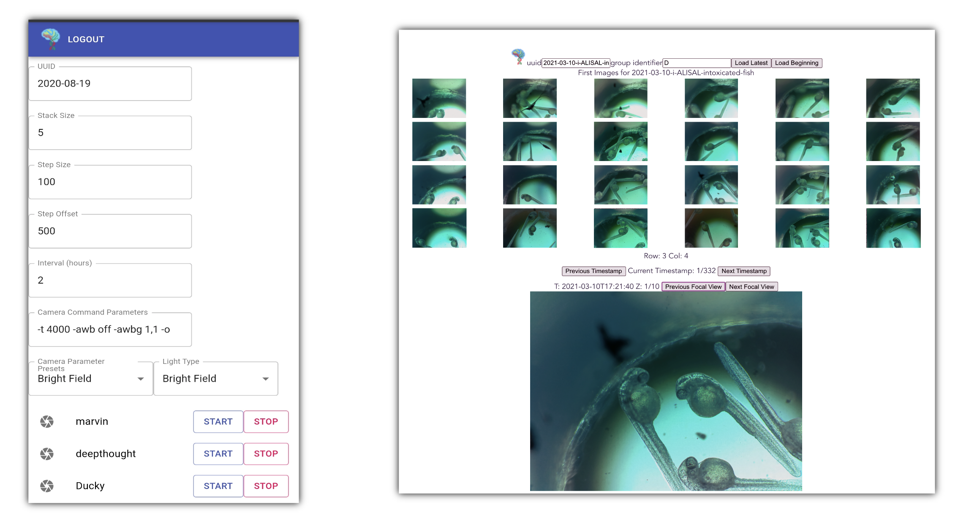This screenshot has height=530, width=980.
Task: Click the small brain logo next to uuid
Action: [x=518, y=56]
